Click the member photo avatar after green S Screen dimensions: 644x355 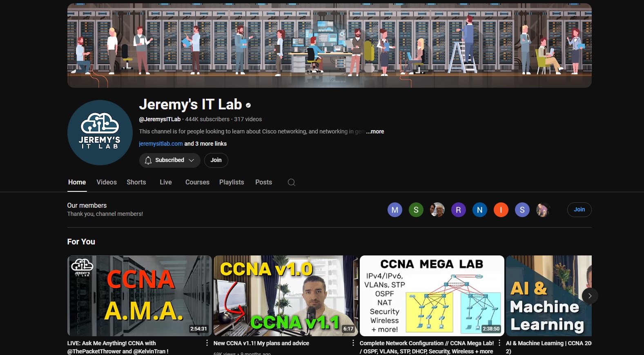tap(437, 210)
